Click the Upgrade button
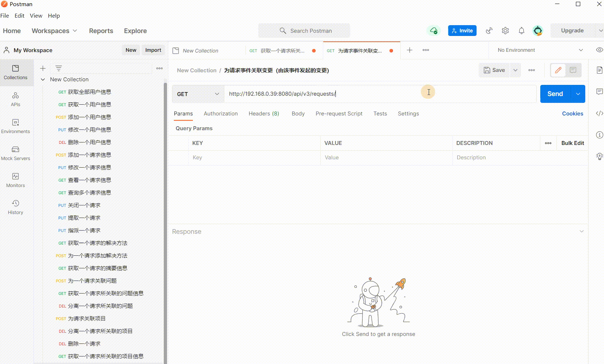The width and height of the screenshot is (604, 364). tap(572, 31)
